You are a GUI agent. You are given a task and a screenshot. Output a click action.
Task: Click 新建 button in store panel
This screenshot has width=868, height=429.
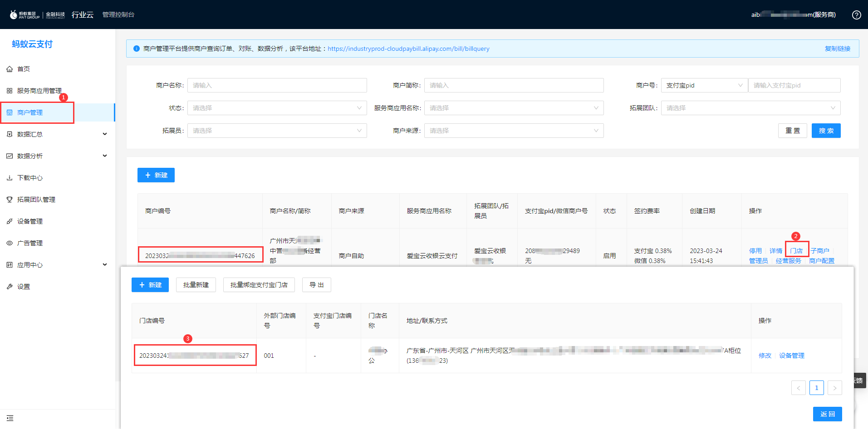(150, 285)
